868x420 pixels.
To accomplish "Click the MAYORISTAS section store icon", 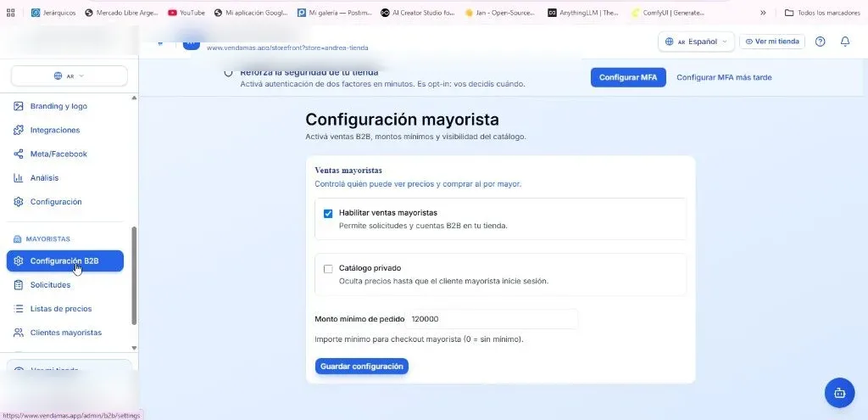I will (x=17, y=238).
